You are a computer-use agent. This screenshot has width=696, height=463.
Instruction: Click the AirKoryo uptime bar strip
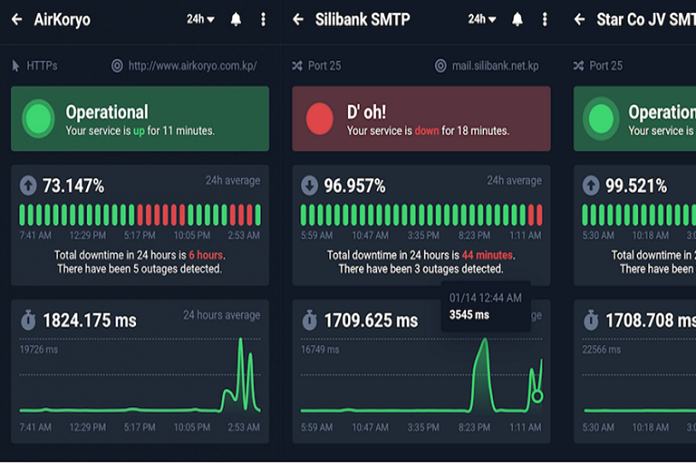[x=140, y=215]
